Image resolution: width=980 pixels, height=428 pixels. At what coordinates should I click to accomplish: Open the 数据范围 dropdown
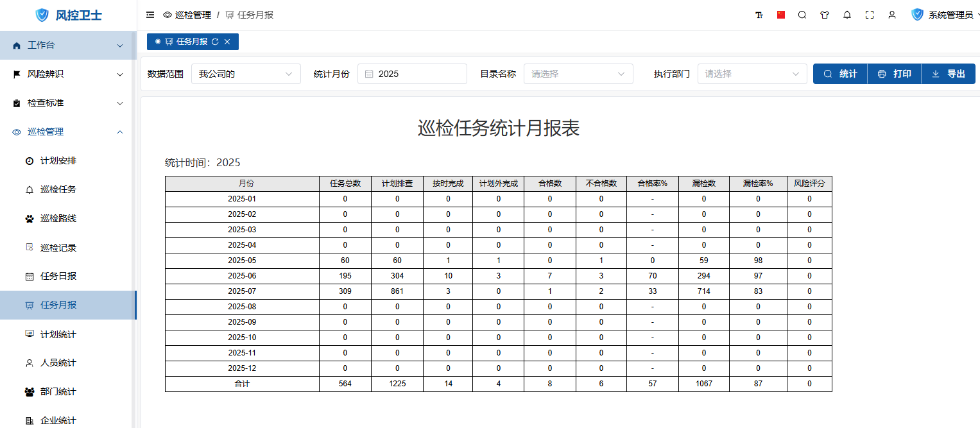[246, 74]
